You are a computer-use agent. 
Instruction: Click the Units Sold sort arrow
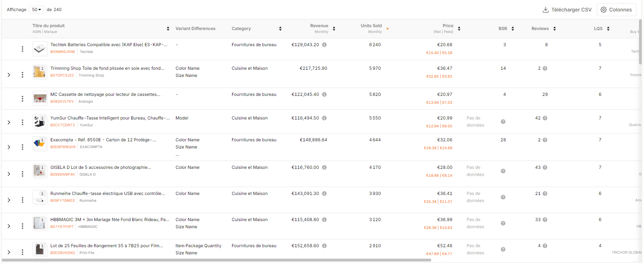pos(388,29)
